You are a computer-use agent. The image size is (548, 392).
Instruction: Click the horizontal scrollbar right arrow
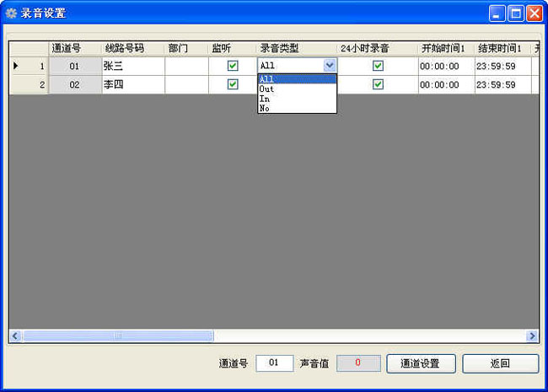(x=532, y=336)
